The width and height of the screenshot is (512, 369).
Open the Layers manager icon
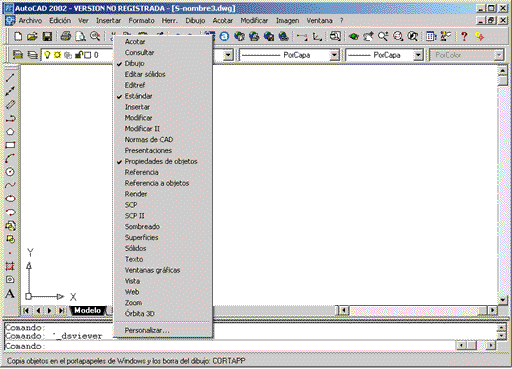pos(32,55)
